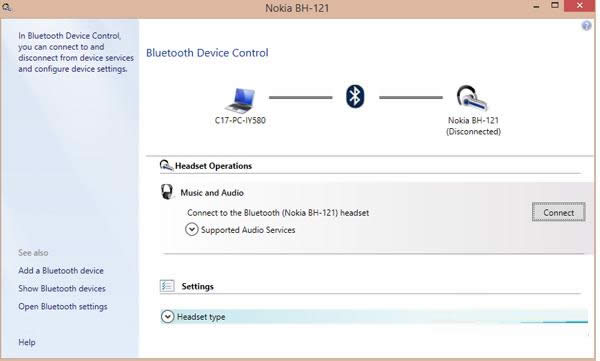Click the Bluetooth Device Control heading
Image resolution: width=600 pixels, height=361 pixels.
coord(207,53)
